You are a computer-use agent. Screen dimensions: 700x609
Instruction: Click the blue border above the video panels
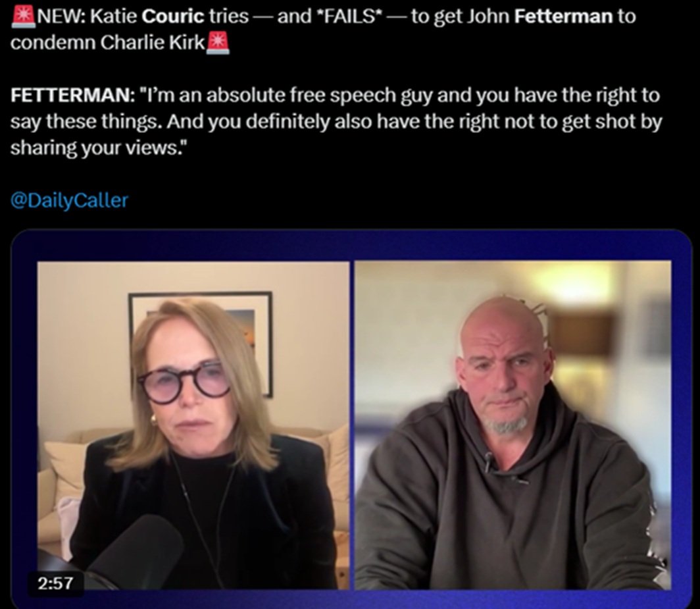(x=351, y=246)
